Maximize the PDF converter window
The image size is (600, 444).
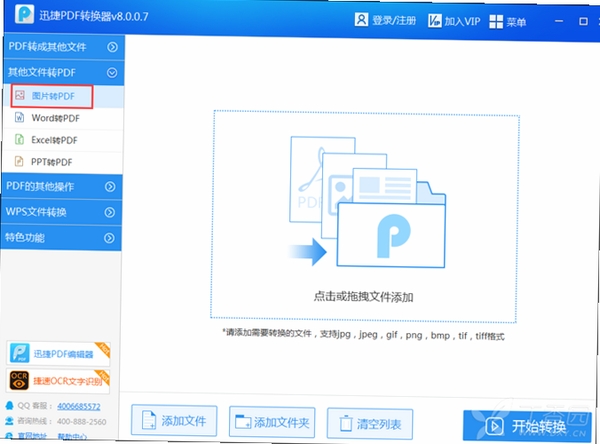pyautogui.click(x=583, y=21)
